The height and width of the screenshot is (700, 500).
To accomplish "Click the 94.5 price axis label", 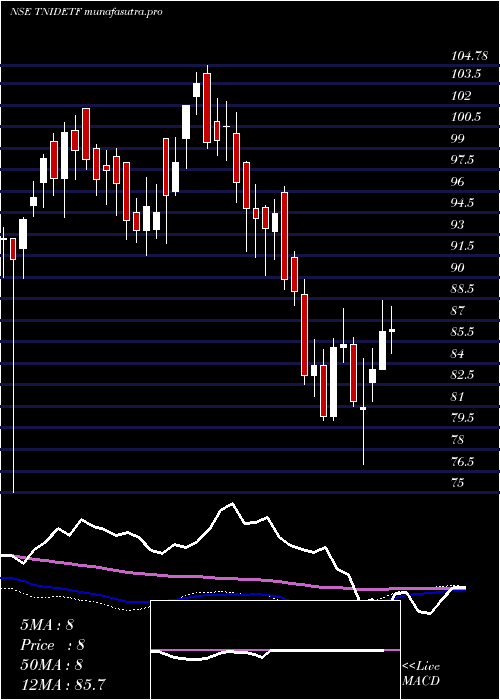I will coord(463,203).
